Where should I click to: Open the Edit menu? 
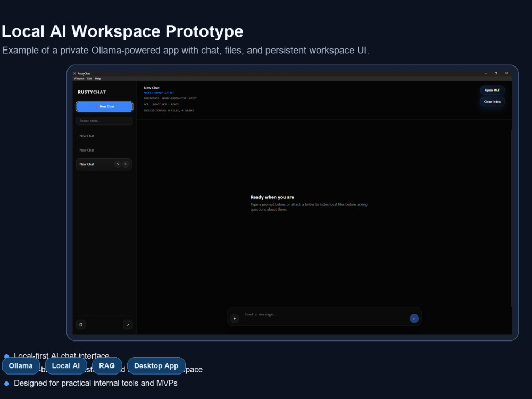89,78
